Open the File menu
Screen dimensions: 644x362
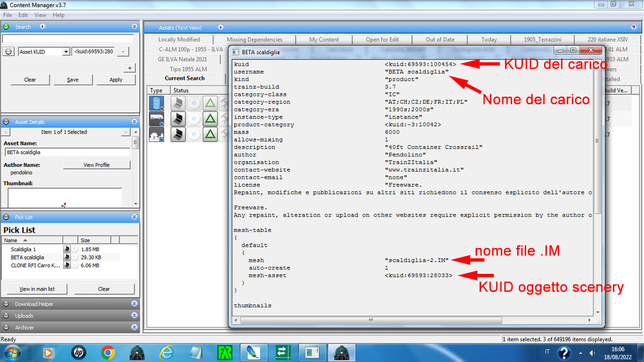coord(7,15)
